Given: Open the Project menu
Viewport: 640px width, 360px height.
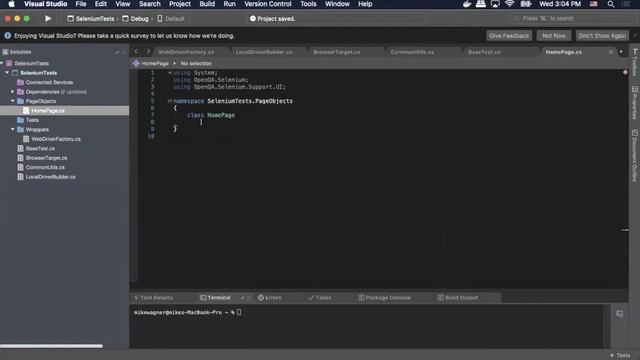Looking at the screenshot, I should (x=180, y=4).
